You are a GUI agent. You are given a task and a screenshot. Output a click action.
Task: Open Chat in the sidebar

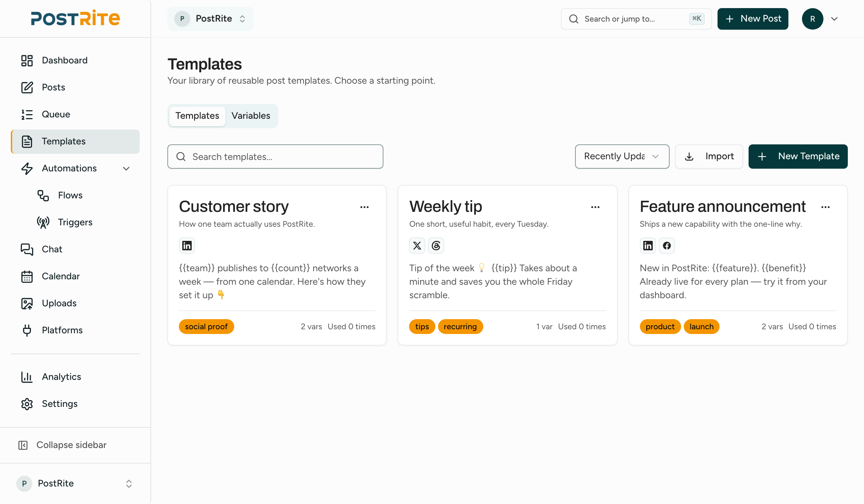pyautogui.click(x=75, y=249)
